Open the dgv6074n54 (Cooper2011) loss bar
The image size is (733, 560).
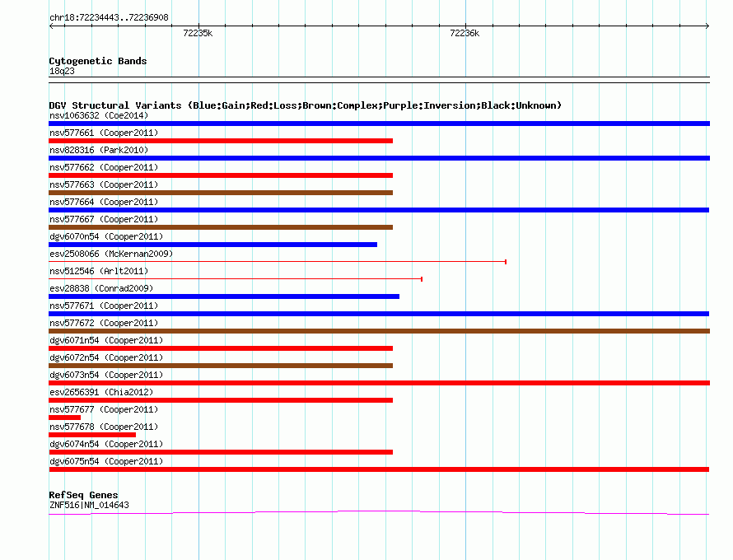coord(221,452)
